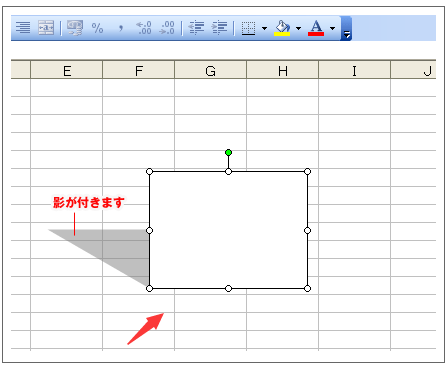Apply the Percent Style format
Viewport: 447px width, 374px height.
click(97, 28)
